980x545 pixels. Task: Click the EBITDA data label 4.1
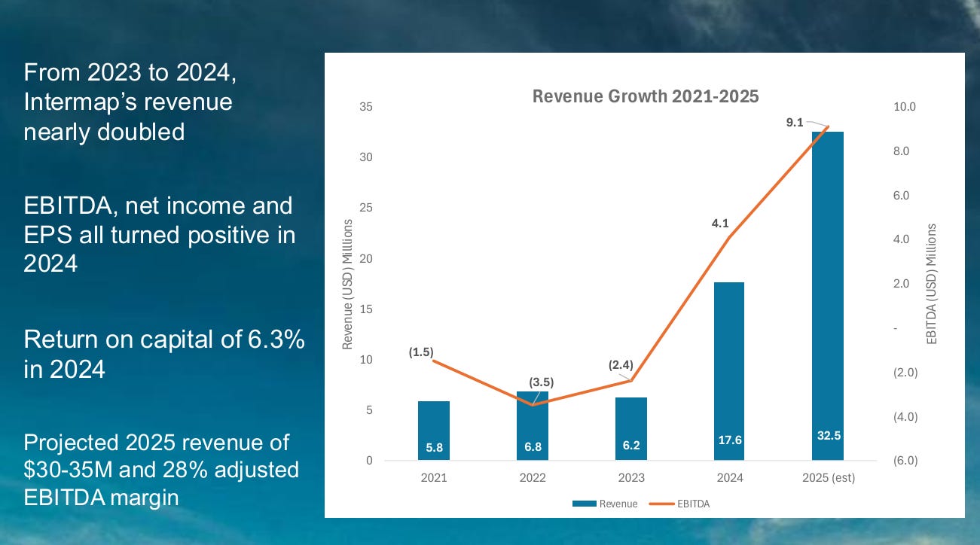click(720, 222)
